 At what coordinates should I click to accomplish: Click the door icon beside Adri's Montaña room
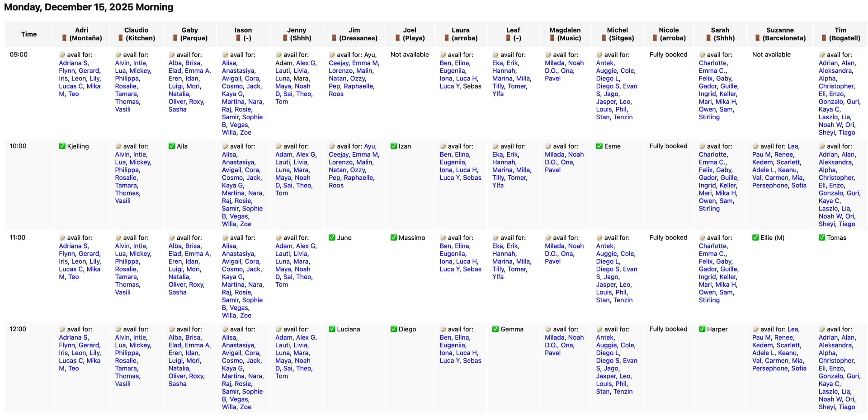tap(65, 38)
